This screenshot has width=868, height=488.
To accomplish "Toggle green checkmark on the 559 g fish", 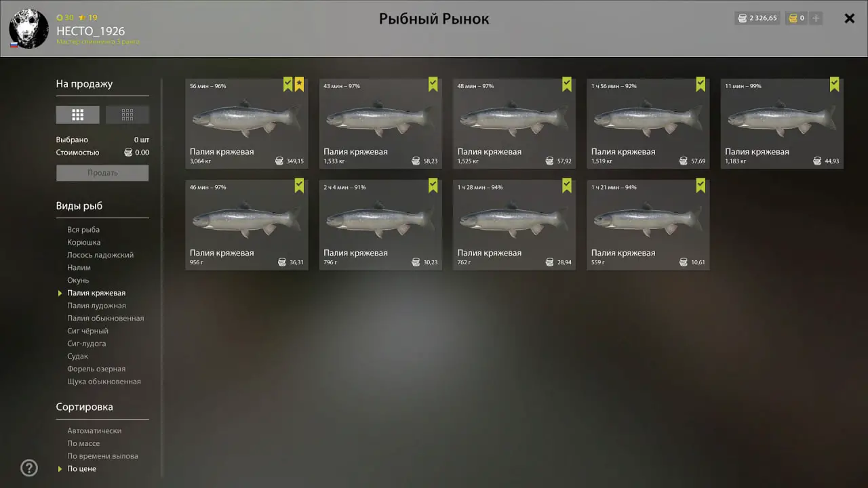I will coord(701,186).
